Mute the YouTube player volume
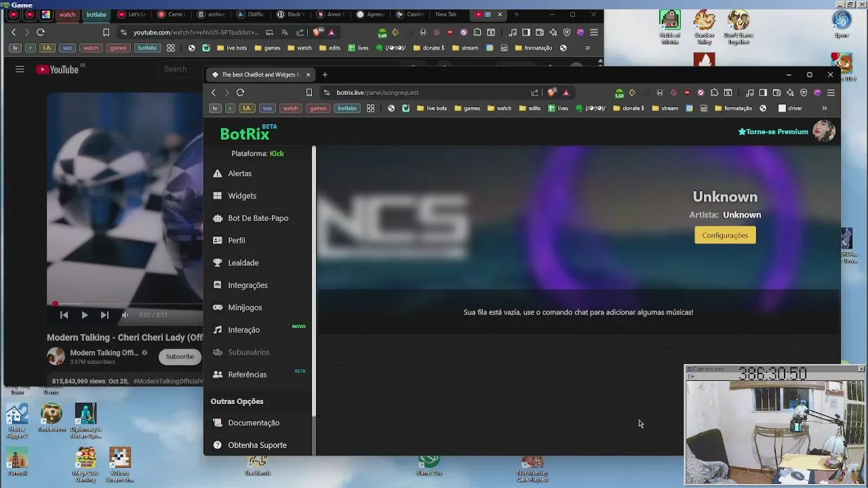Image resolution: width=868 pixels, height=488 pixels. (125, 315)
